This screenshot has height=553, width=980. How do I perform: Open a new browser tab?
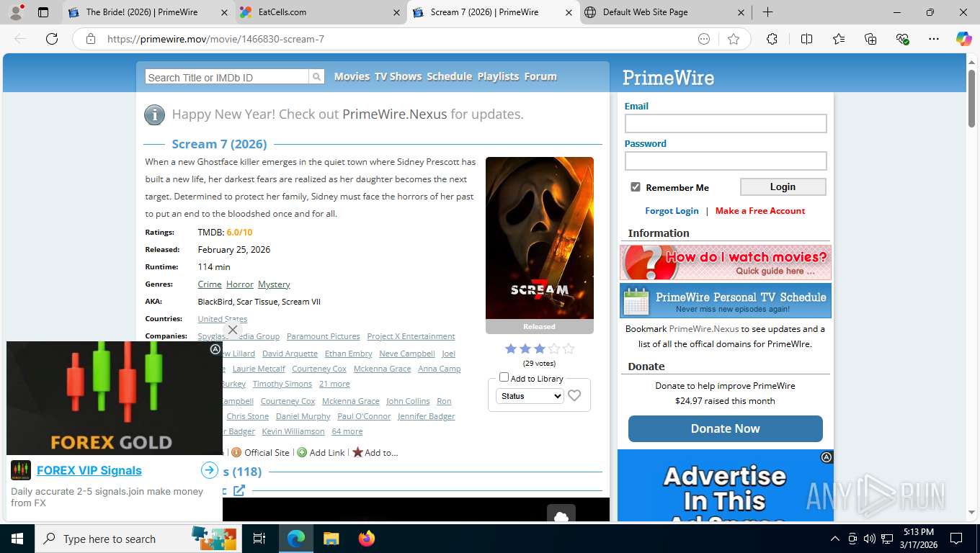(767, 12)
